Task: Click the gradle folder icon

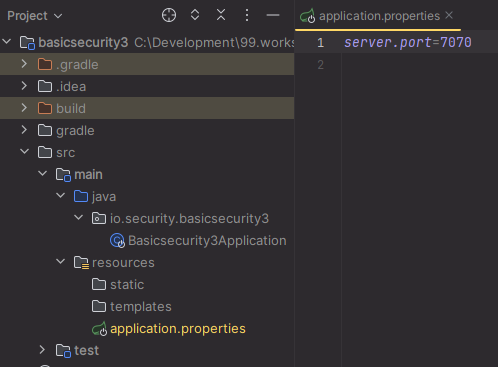Action: (45, 130)
